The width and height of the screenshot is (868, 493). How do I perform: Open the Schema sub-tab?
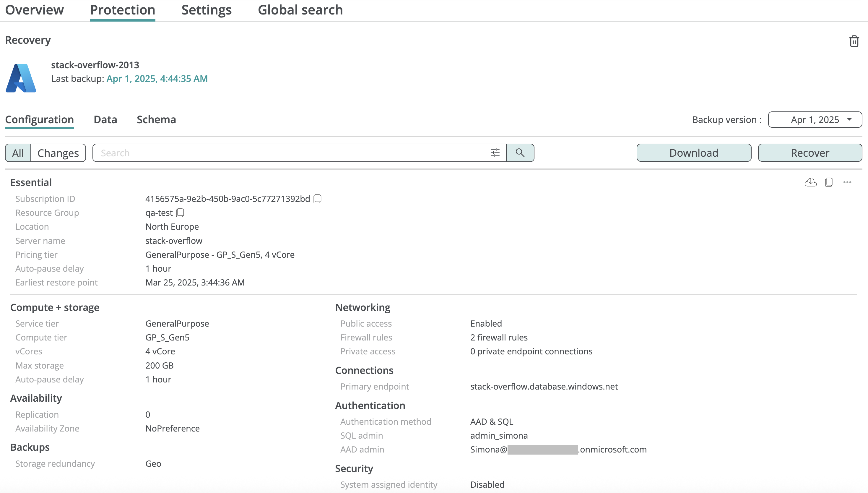pos(156,119)
